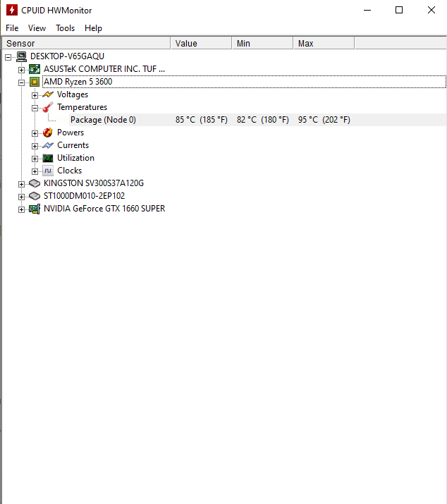Collapse the AMD Ryzen 5 3600 node
The height and width of the screenshot is (504, 447).
21,82
